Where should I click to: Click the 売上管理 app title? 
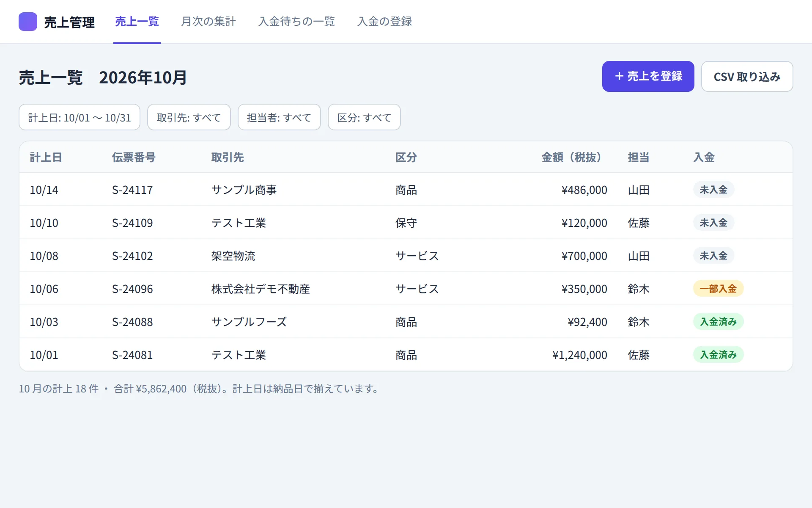point(69,22)
